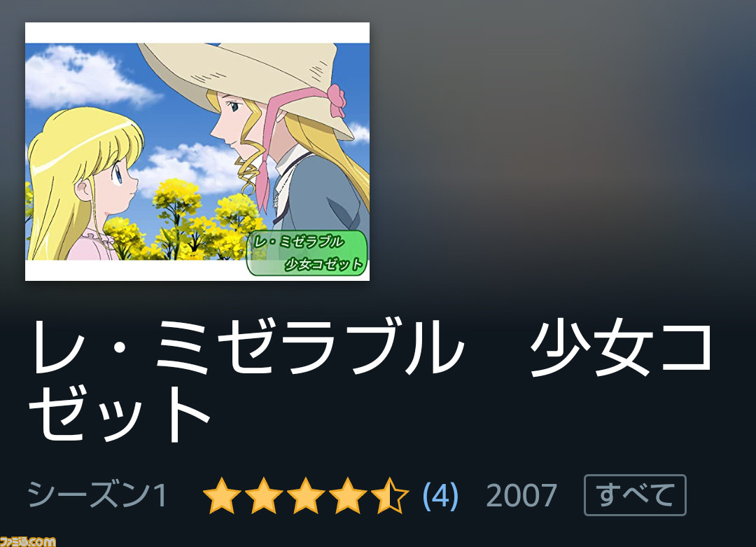Click the 2007 release year text
Image resolution: width=756 pixels, height=547 pixels.
click(521, 495)
